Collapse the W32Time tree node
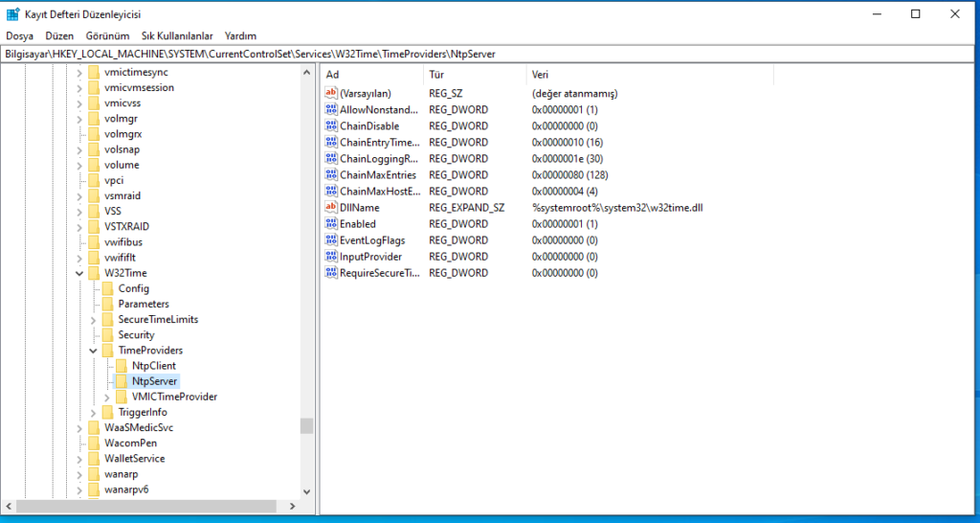 click(x=79, y=273)
